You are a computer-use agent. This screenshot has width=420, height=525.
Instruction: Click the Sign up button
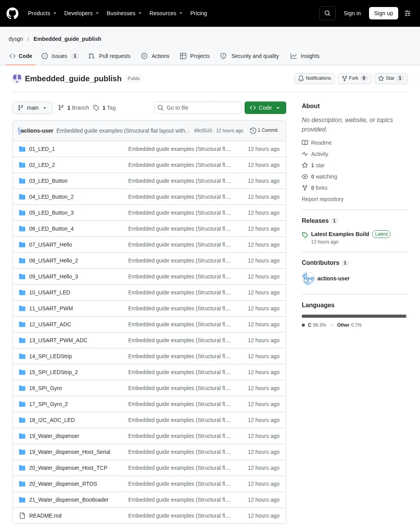point(383,13)
